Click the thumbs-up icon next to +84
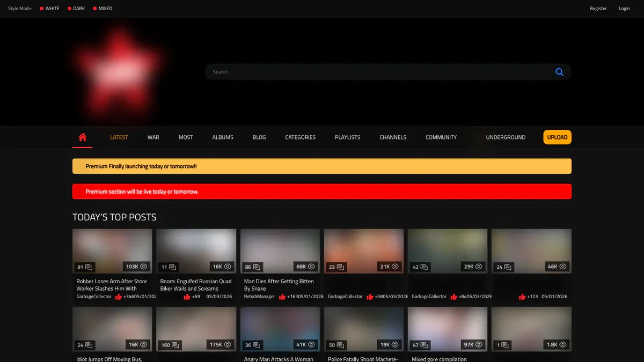Viewport: 644px width, 362px height. [x=454, y=297]
